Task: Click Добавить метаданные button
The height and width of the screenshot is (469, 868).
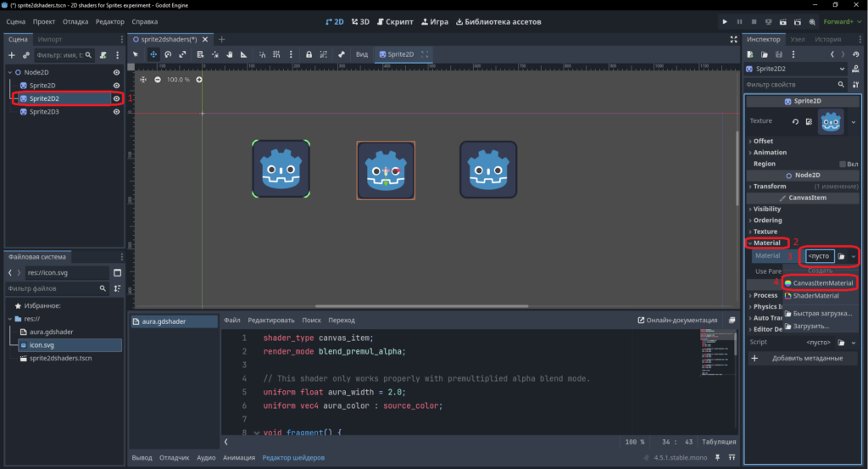Action: click(802, 358)
